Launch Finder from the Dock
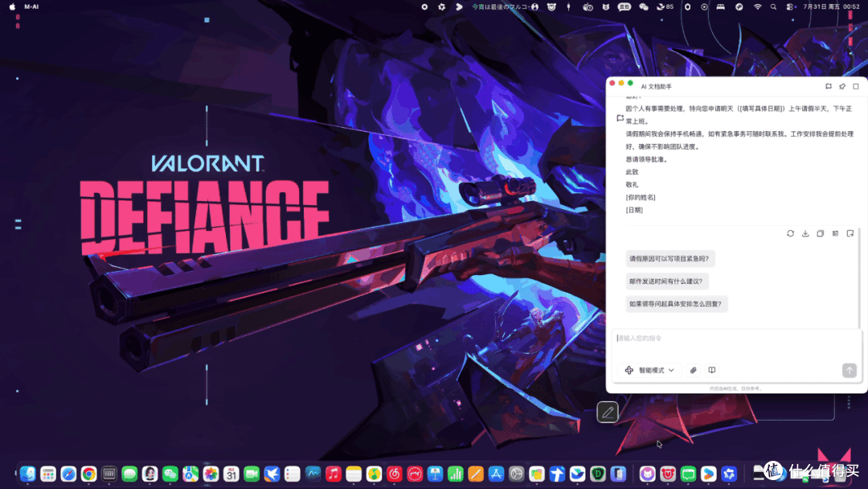868x489 pixels. click(27, 474)
